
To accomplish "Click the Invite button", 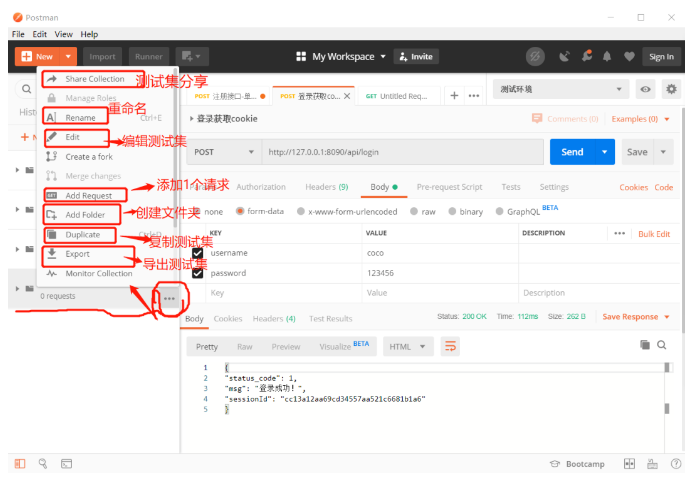I will [x=416, y=56].
